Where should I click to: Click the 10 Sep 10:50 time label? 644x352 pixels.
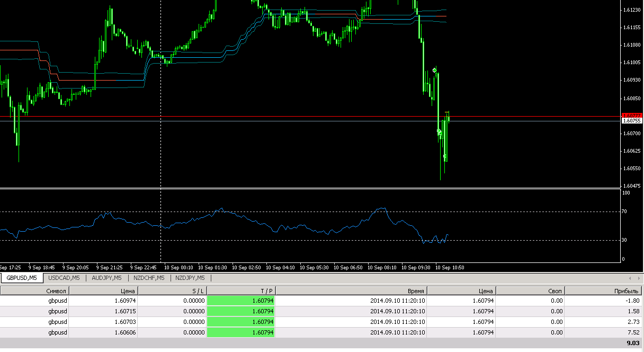pyautogui.click(x=450, y=268)
